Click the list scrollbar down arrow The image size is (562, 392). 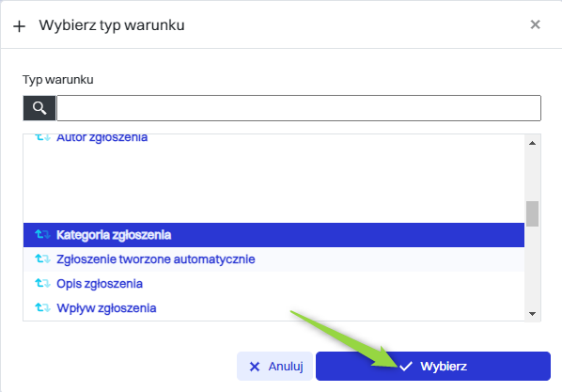pos(533,314)
